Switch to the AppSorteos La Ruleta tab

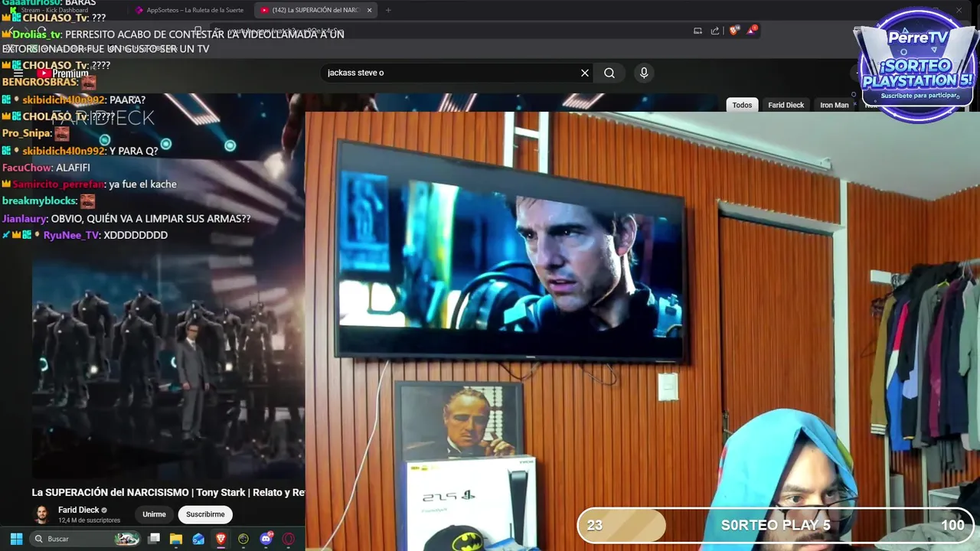(x=189, y=10)
